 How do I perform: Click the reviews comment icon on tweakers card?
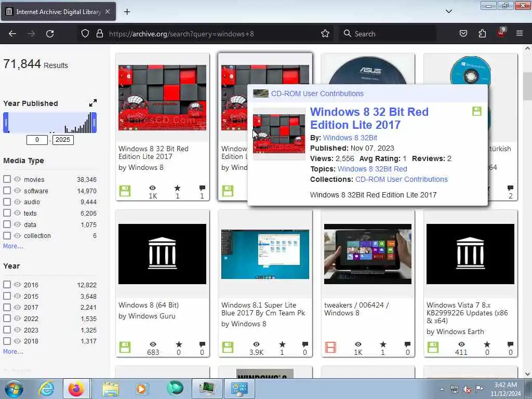[x=407, y=344]
